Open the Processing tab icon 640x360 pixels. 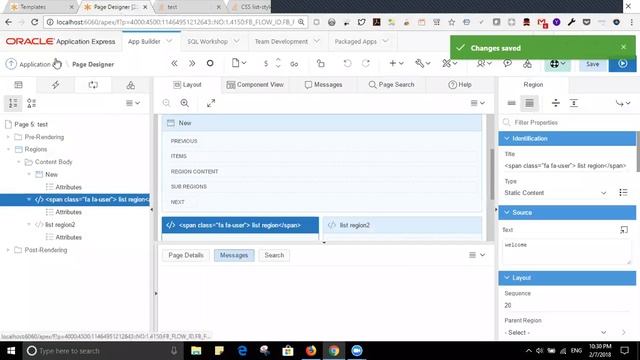coord(93,85)
